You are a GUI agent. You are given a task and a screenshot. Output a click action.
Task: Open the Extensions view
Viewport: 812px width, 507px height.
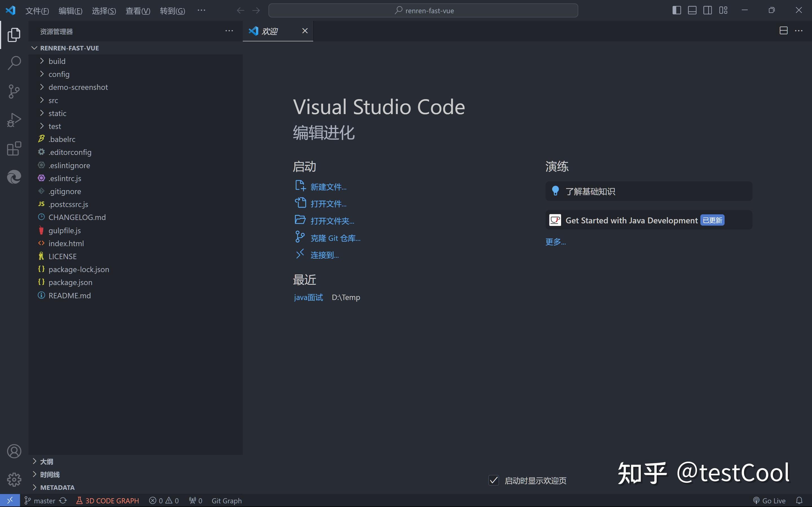[14, 148]
